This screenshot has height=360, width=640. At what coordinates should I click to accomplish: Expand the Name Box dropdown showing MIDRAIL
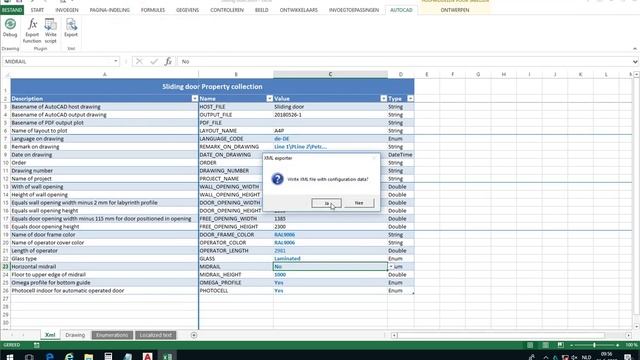[x=116, y=61]
